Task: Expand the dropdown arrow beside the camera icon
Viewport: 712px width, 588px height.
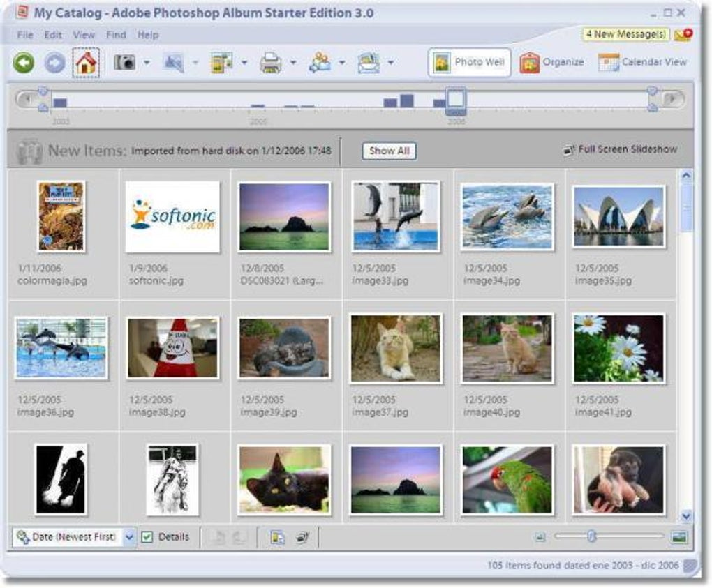Action: coord(147,63)
